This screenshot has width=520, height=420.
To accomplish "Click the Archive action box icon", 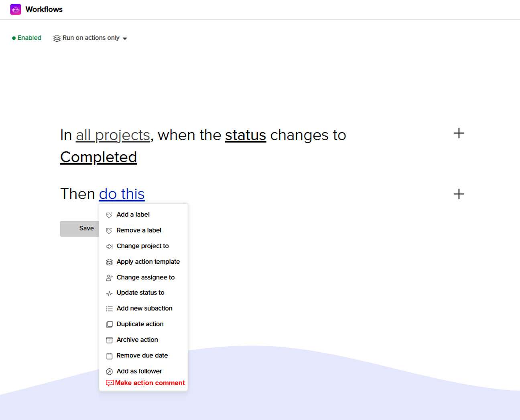I will (109, 340).
